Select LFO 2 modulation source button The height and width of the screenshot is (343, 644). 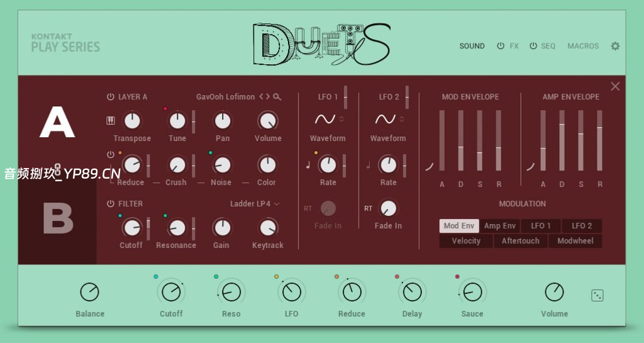pos(582,226)
